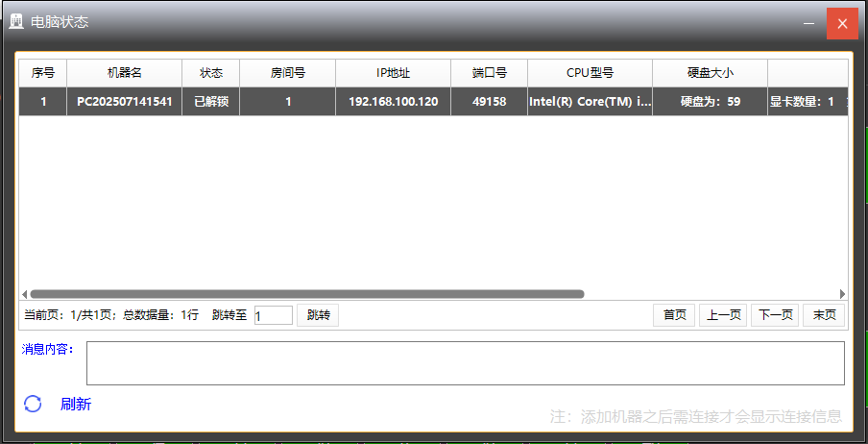Click the CPU型号 column header
The width and height of the screenshot is (868, 444).
[590, 73]
